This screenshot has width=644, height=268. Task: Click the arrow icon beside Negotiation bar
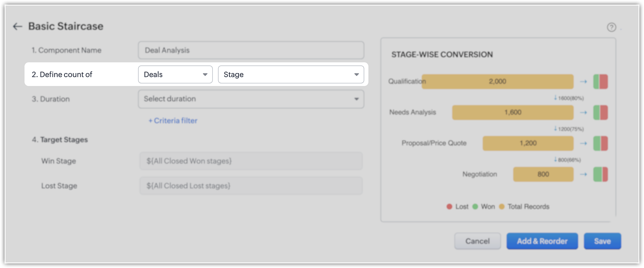pos(583,174)
